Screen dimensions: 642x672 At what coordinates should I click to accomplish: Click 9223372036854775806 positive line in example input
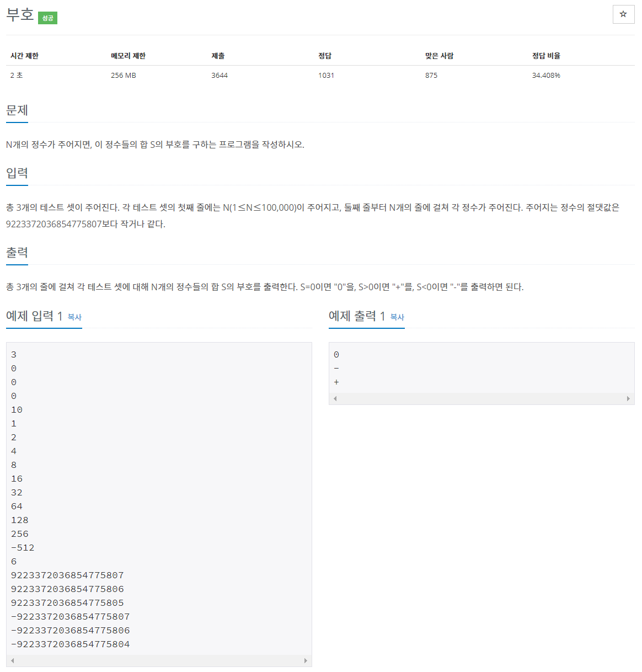point(67,589)
